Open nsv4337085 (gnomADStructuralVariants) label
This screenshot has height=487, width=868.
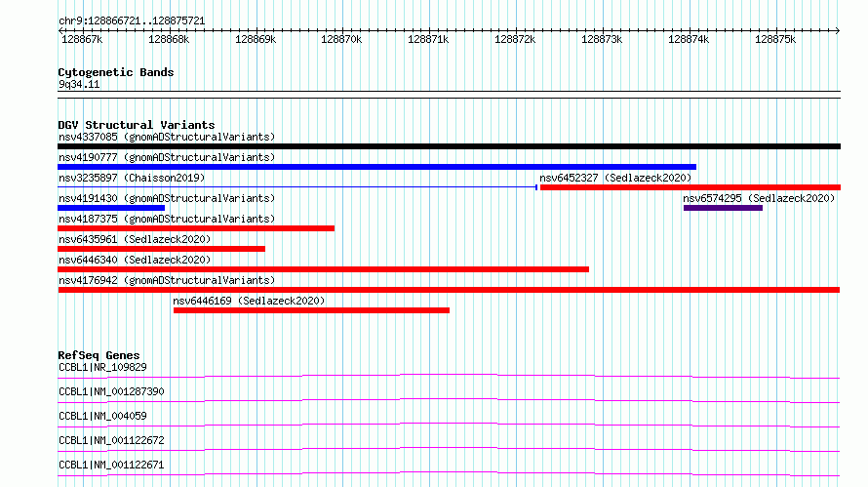[167, 137]
